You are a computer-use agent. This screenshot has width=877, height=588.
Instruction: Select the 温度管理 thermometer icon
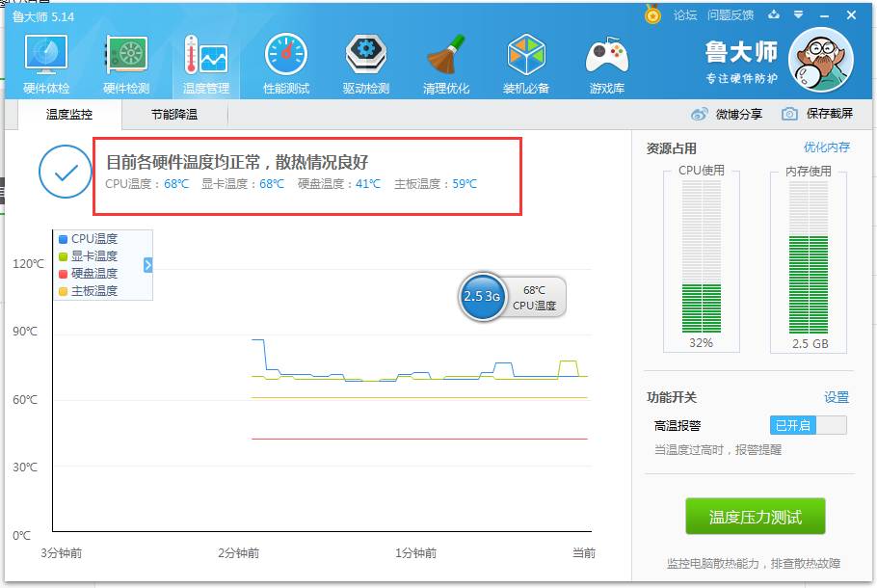pyautogui.click(x=206, y=64)
